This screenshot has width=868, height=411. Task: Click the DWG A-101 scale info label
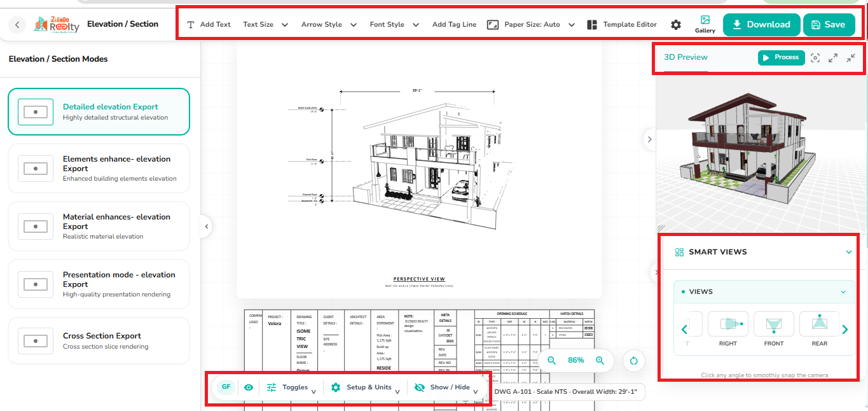point(565,392)
